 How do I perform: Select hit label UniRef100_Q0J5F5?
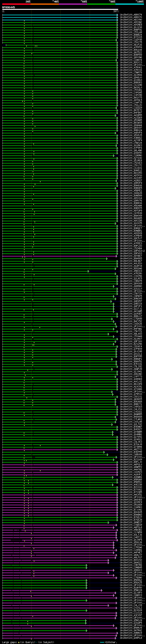[x=131, y=540]
